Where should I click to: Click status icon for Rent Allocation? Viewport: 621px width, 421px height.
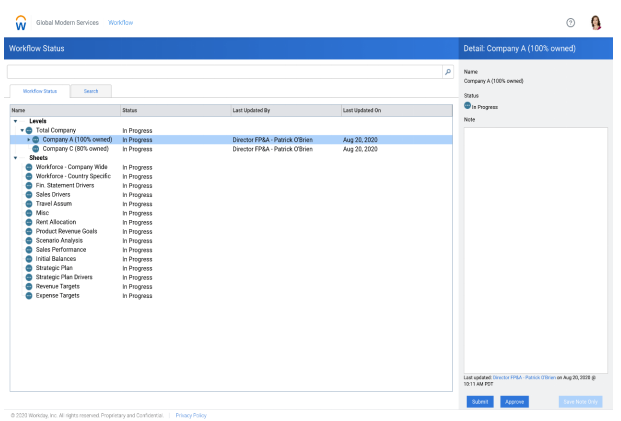pyautogui.click(x=29, y=222)
